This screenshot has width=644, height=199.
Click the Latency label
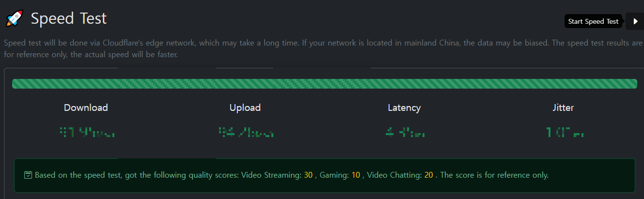(x=404, y=107)
